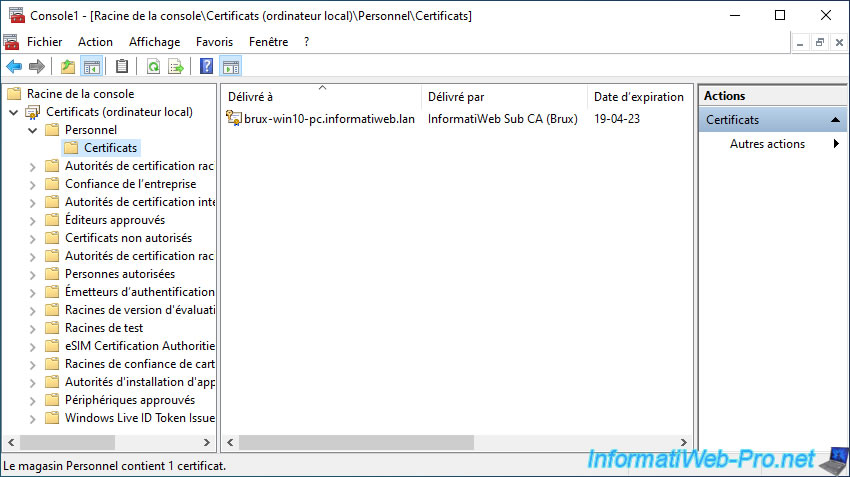Screen dimensions: 850x477
Task: Click the Personnel folder icon
Action: (52, 130)
